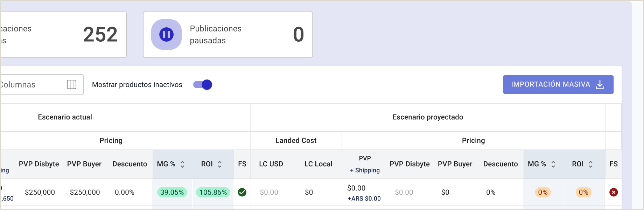This screenshot has width=644, height=210.
Task: Click the 39.05% MG badge
Action: (x=172, y=192)
